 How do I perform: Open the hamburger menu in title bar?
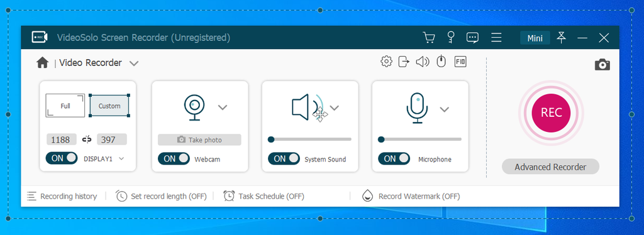[497, 38]
